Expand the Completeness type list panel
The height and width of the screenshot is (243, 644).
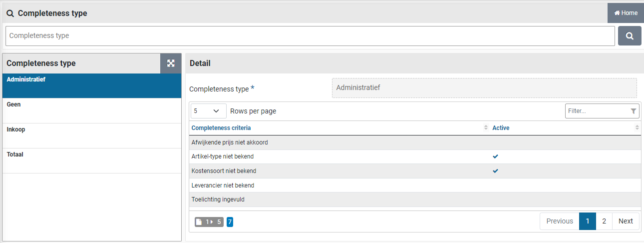click(171, 63)
